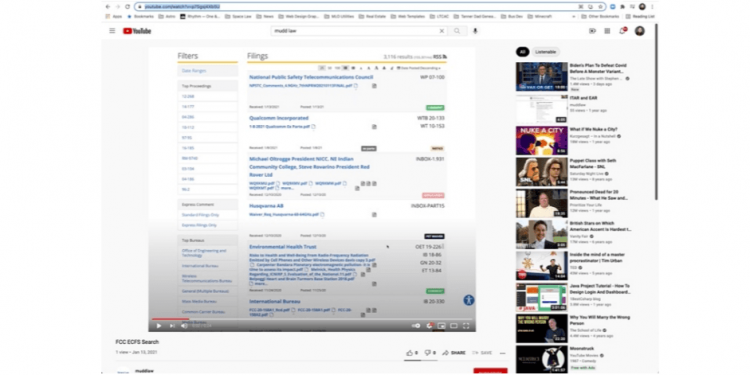Open the Moonstruck movie thumbnail
The height and width of the screenshot is (375, 750).
(541, 360)
